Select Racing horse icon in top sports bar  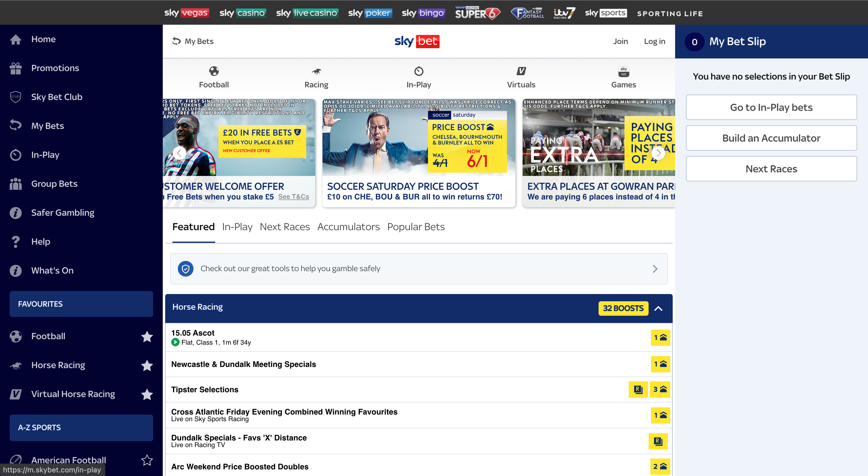[x=316, y=71]
